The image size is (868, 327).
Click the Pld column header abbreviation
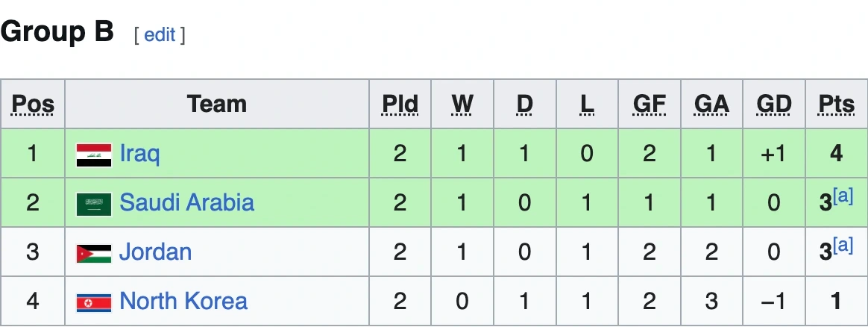click(400, 104)
